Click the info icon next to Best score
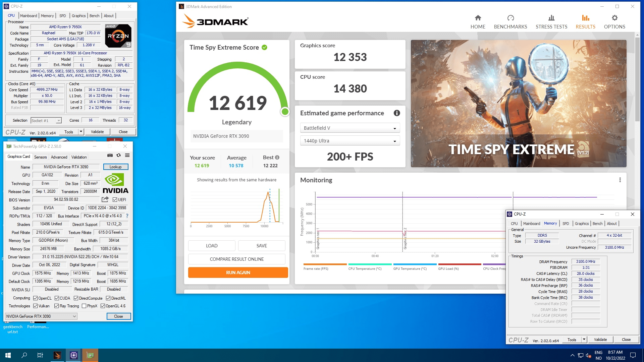The height and width of the screenshot is (362, 644). pos(277,158)
